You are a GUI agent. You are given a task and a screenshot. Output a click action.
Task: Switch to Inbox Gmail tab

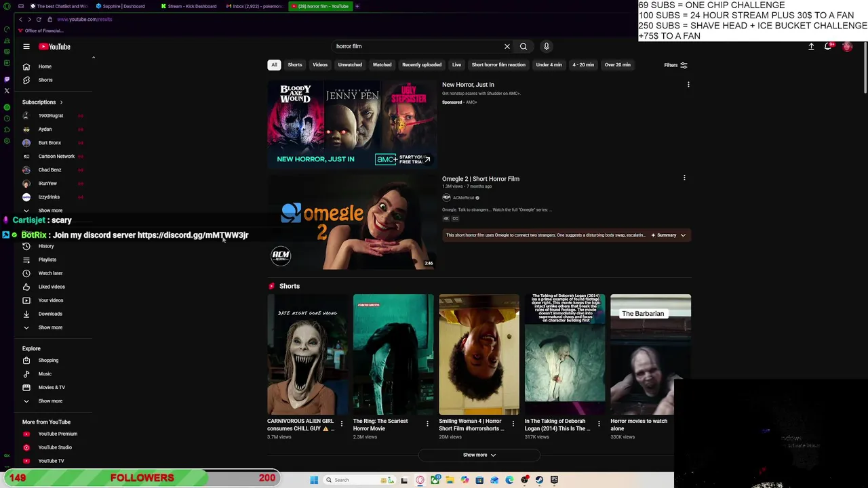[254, 6]
